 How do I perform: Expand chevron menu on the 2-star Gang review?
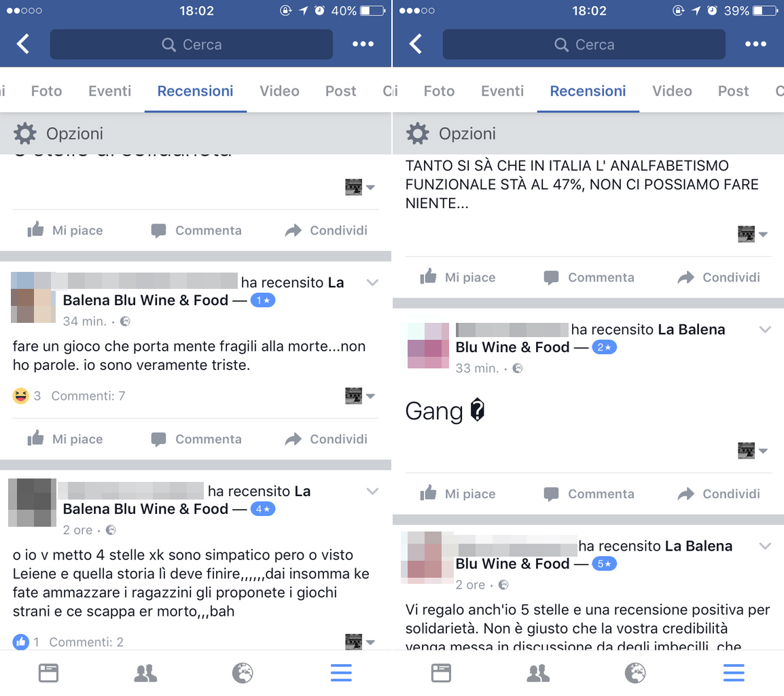point(765,329)
